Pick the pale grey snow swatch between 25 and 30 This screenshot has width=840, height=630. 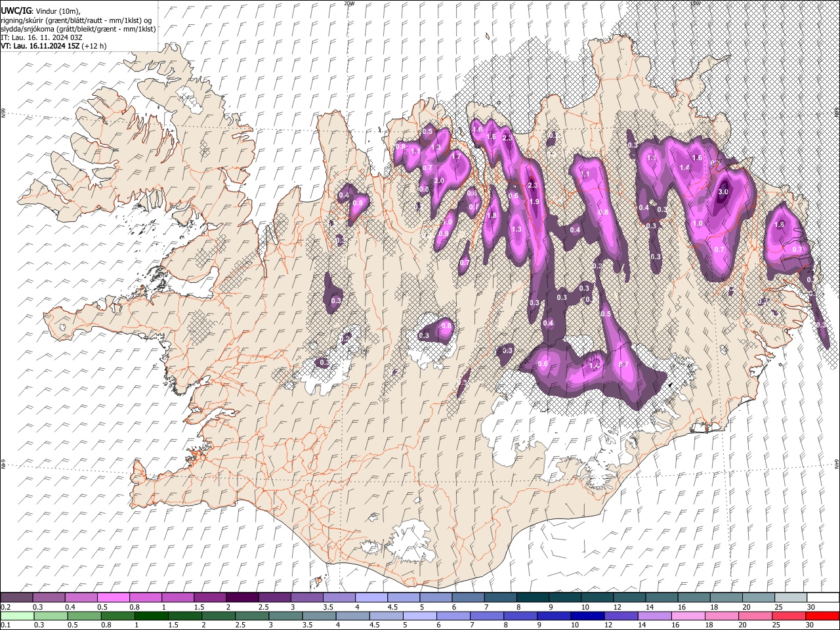pyautogui.click(x=790, y=597)
